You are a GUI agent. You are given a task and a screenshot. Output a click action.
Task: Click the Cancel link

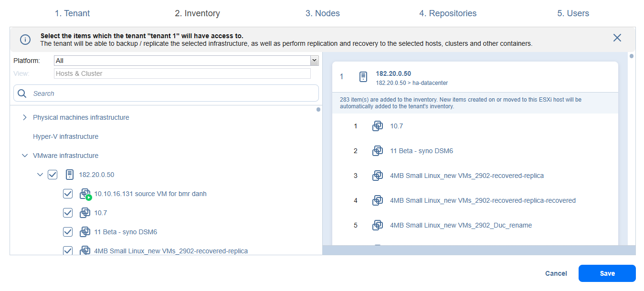[556, 273]
